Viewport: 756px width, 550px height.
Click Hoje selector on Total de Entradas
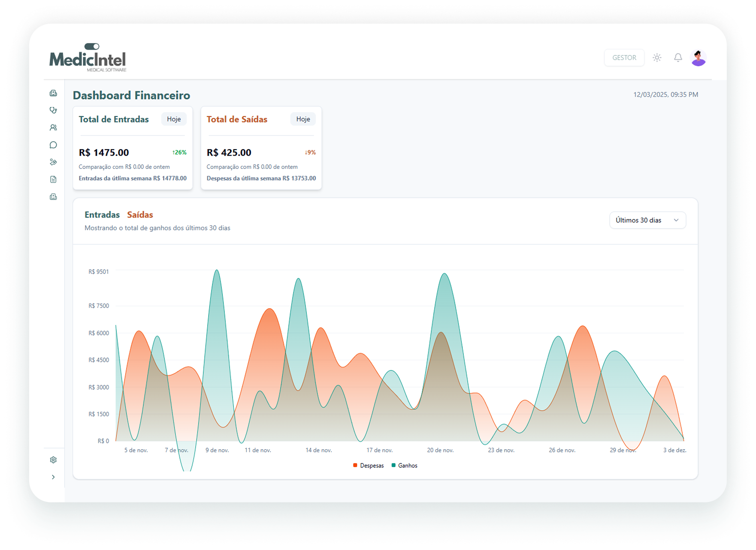coord(174,119)
